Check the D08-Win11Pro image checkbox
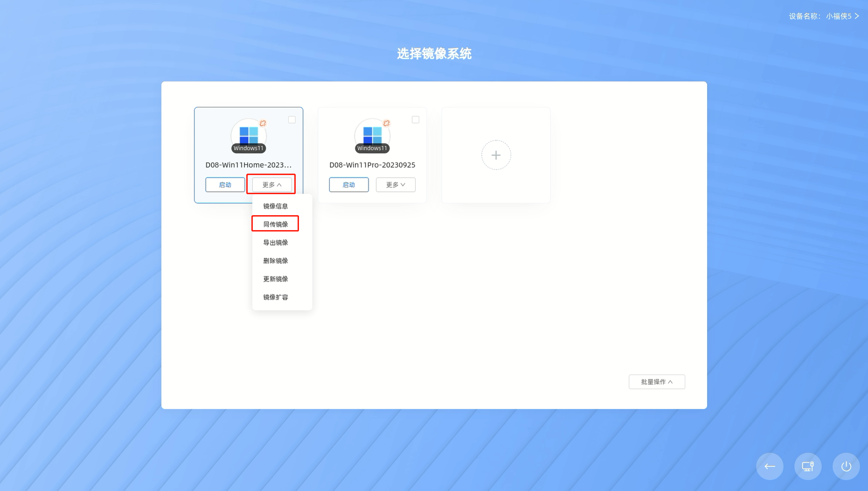This screenshot has width=868, height=491. [x=415, y=119]
